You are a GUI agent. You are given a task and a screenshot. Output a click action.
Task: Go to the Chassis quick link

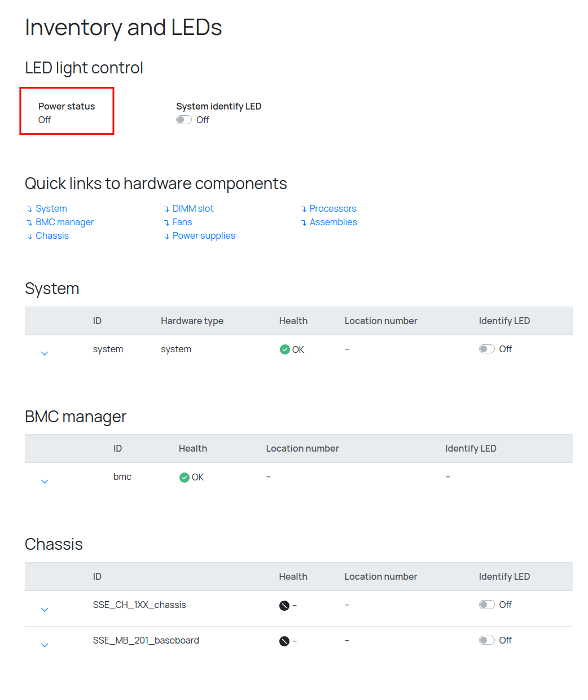[52, 235]
